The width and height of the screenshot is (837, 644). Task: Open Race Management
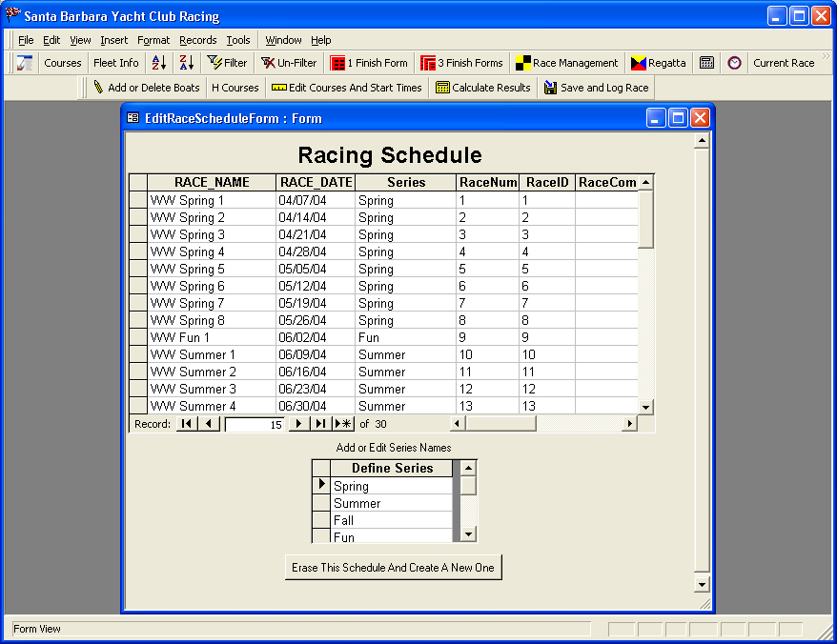point(567,63)
